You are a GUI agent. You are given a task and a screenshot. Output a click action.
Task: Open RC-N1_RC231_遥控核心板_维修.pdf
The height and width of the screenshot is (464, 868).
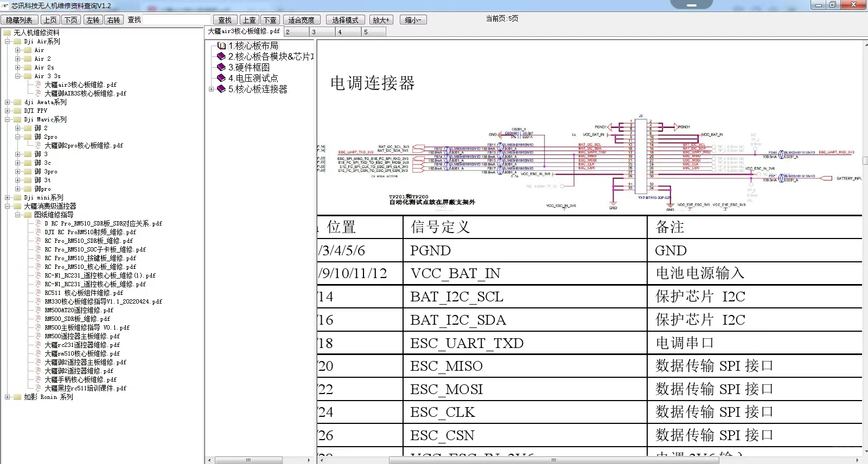[95, 284]
